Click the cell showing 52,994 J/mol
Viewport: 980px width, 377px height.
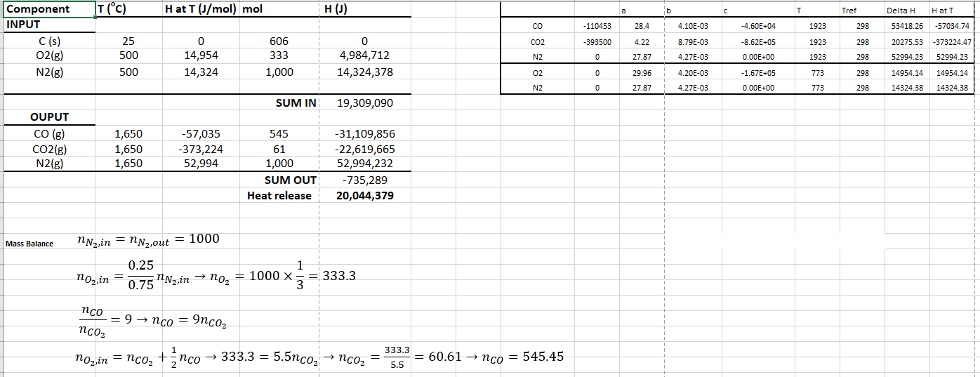(200, 164)
